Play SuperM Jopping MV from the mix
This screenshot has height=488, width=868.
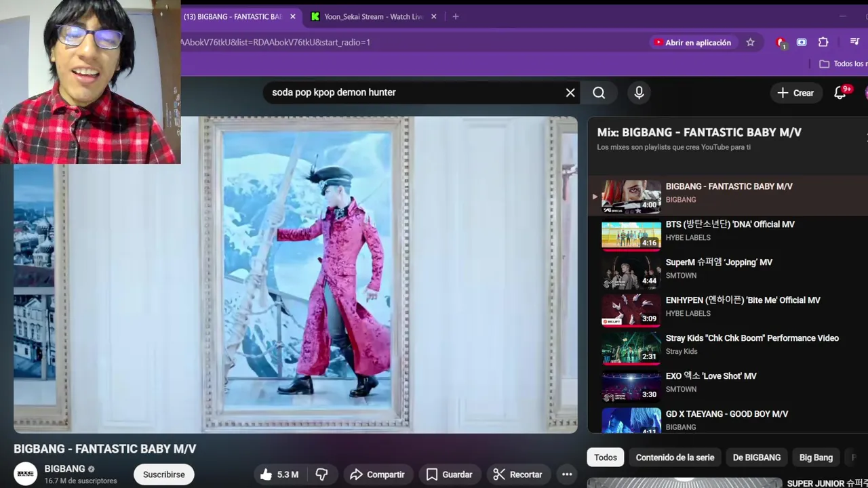(x=728, y=273)
